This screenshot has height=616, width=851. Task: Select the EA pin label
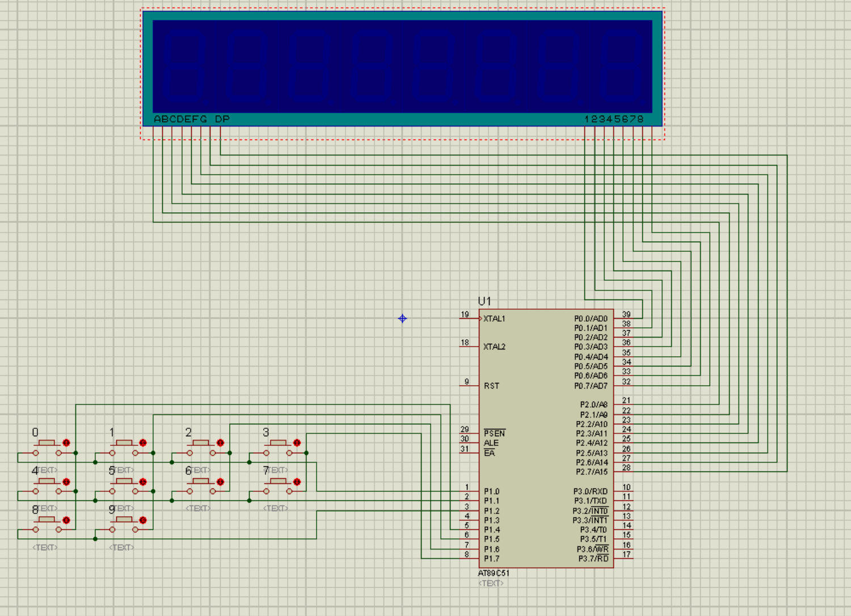pos(489,453)
